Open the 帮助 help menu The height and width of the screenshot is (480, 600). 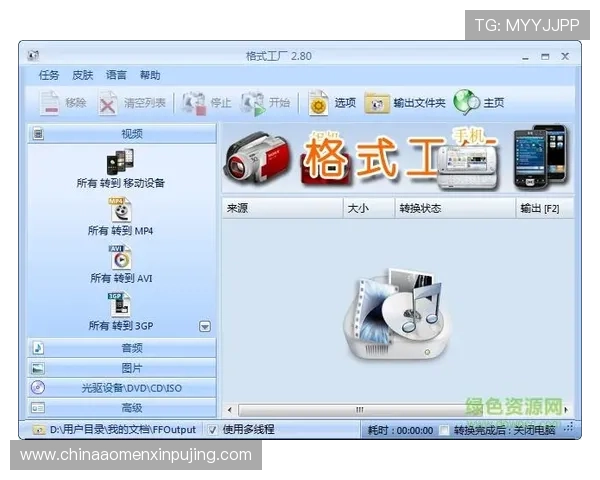(x=150, y=75)
